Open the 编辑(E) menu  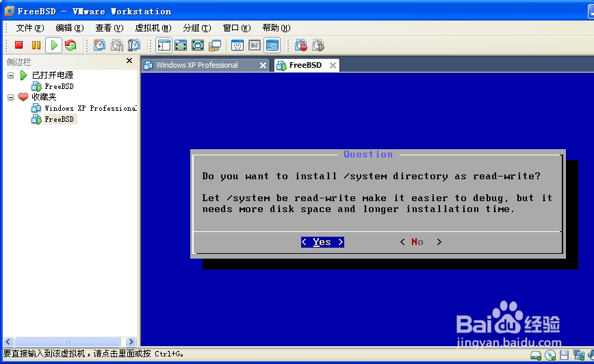pos(70,28)
